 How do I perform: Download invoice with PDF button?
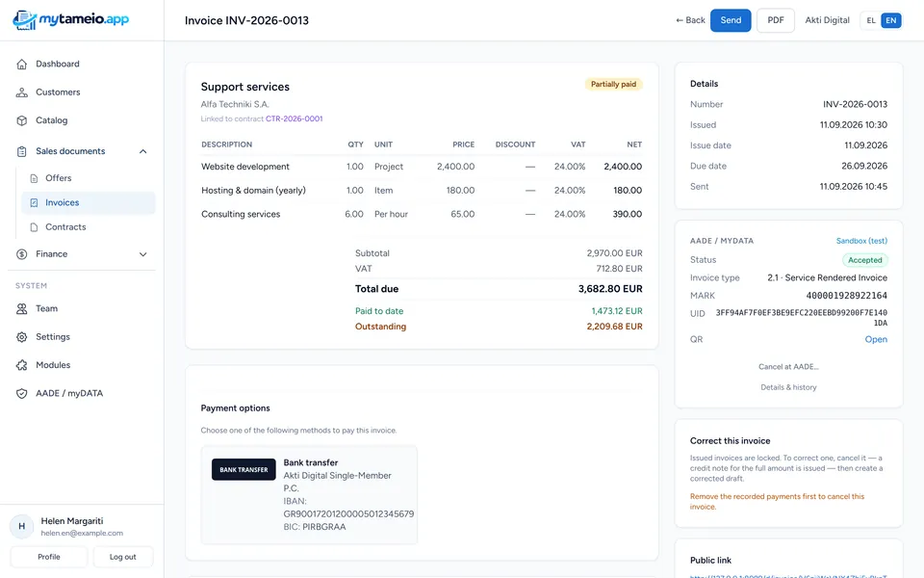coord(776,20)
